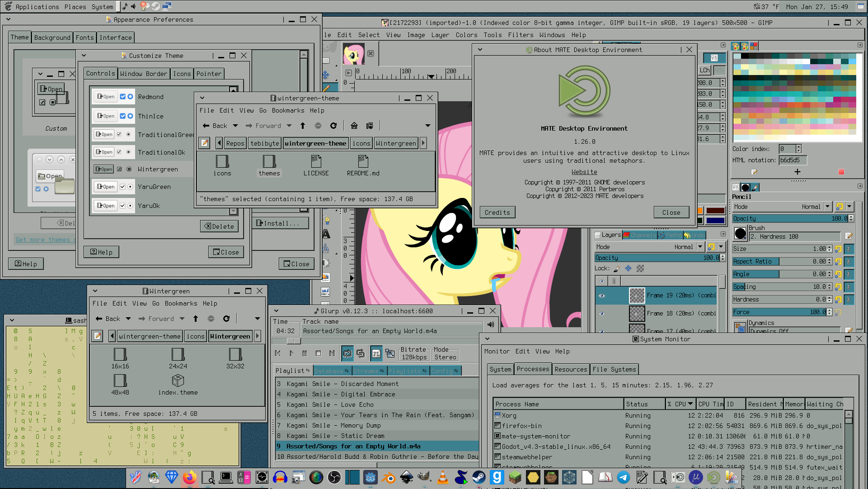868x489 pixels.
Task: Open the Credits dialog in About MATE
Action: (x=496, y=212)
